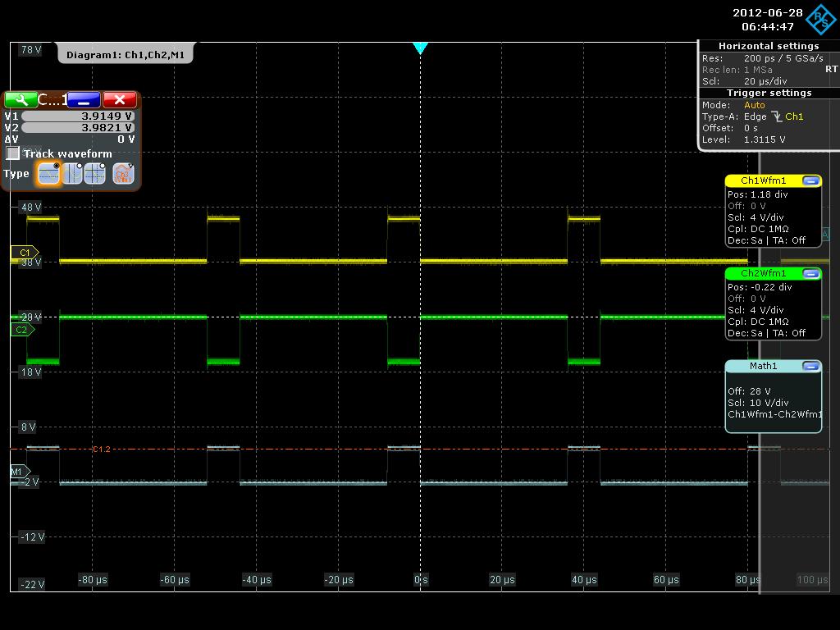Select the vertical cursor type

[72, 173]
